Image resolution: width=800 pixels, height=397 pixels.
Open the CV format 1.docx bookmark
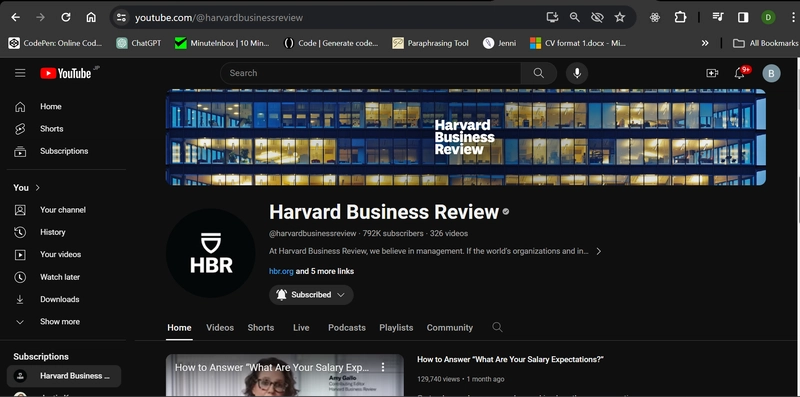tap(578, 43)
